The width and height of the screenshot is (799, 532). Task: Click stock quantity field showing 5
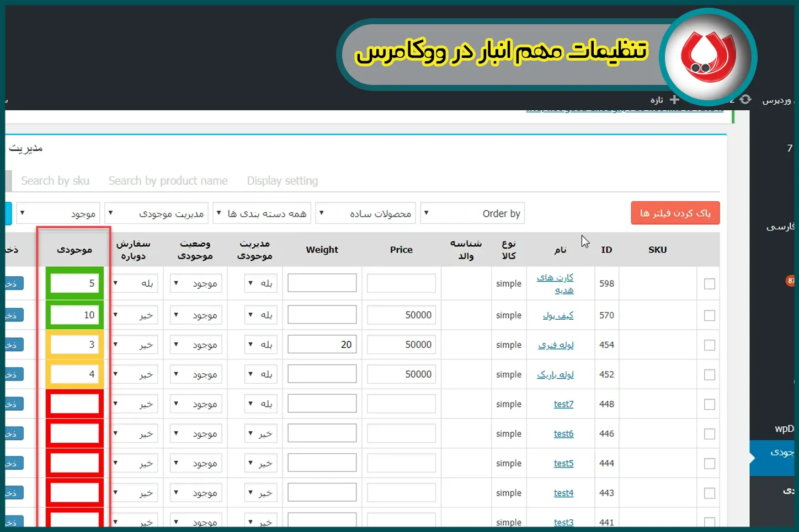point(74,283)
